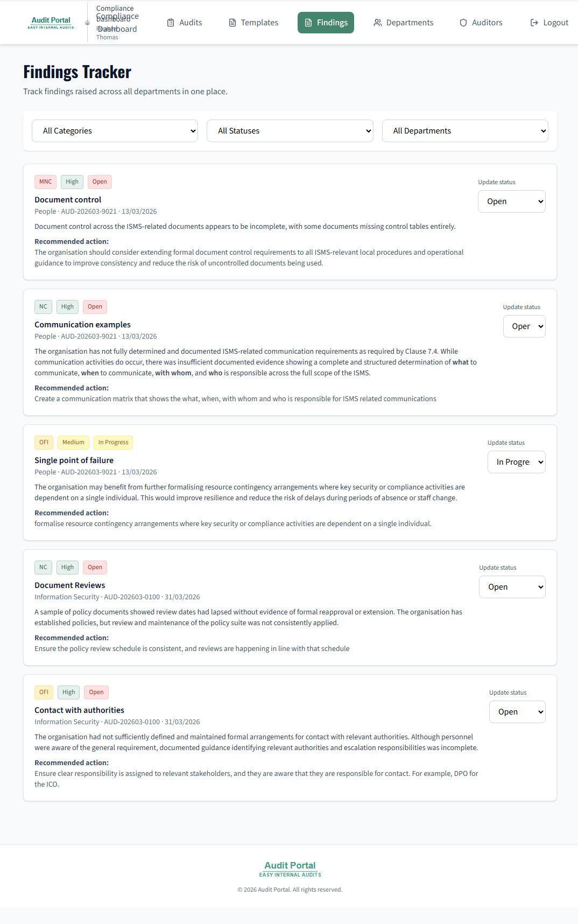Open status dropdown for Contact with authorities

pos(517,712)
